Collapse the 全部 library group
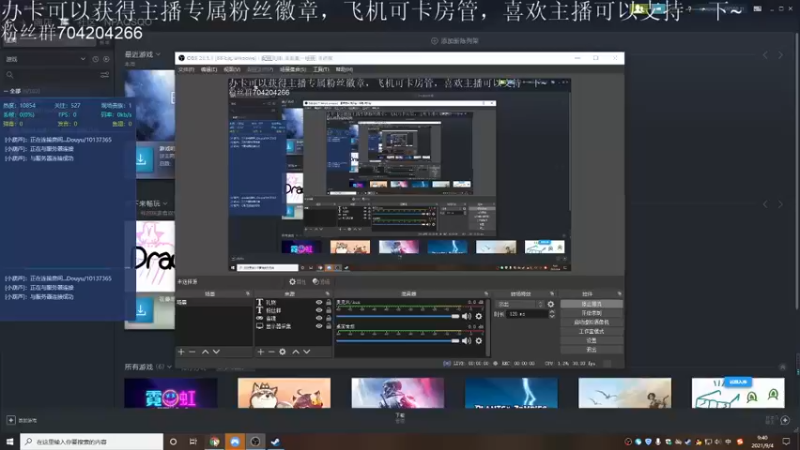This screenshot has width=800, height=450. pyautogui.click(x=6, y=91)
